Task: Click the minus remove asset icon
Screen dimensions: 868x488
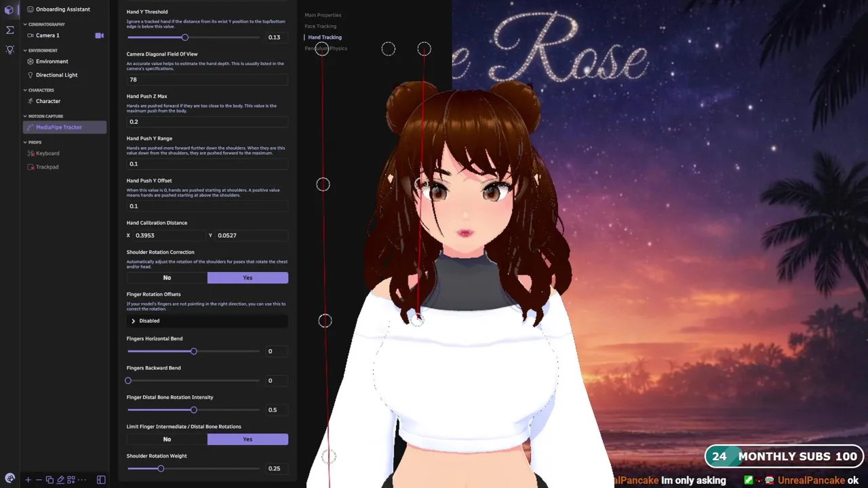Action: (x=39, y=480)
